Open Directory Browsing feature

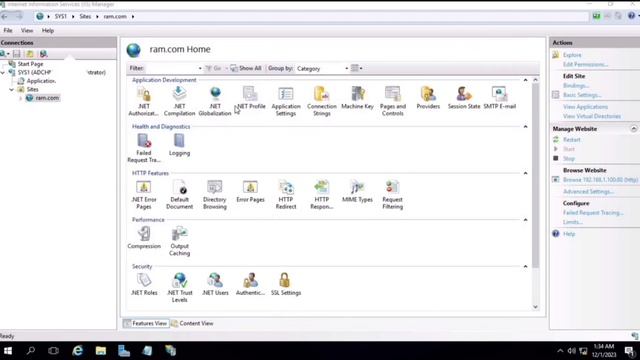(x=215, y=195)
